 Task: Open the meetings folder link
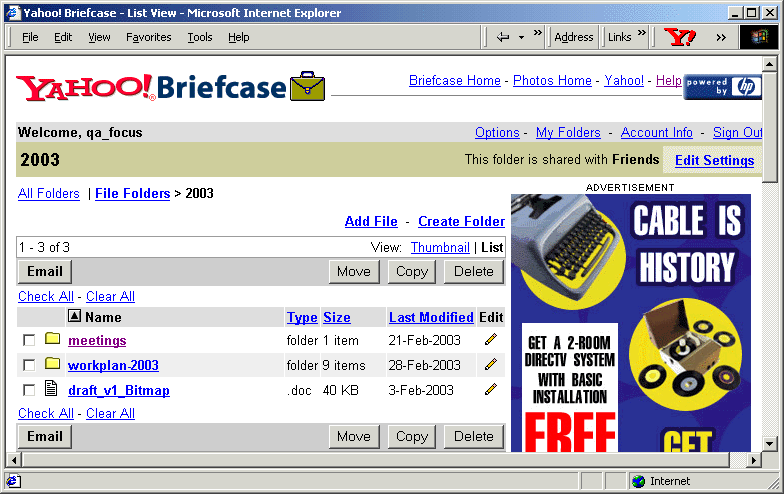click(x=97, y=340)
